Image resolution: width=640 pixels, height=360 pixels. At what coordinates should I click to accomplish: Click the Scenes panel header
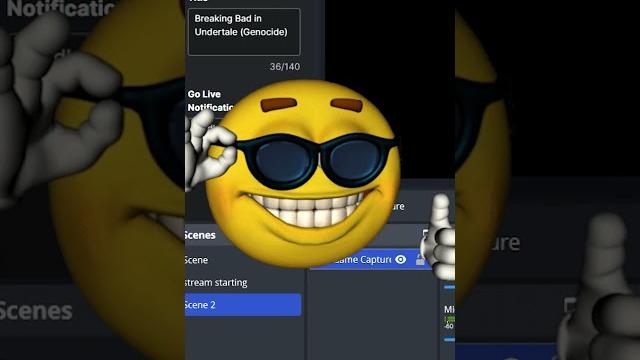(x=200, y=235)
